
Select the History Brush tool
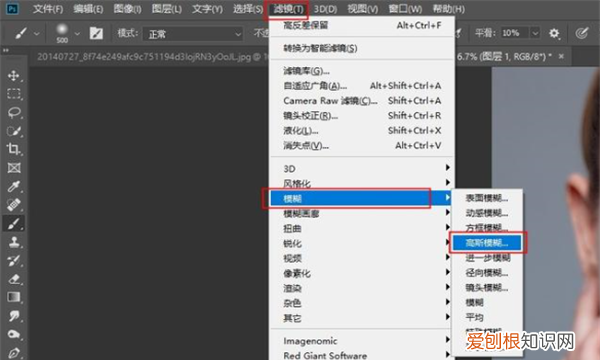pyautogui.click(x=14, y=261)
